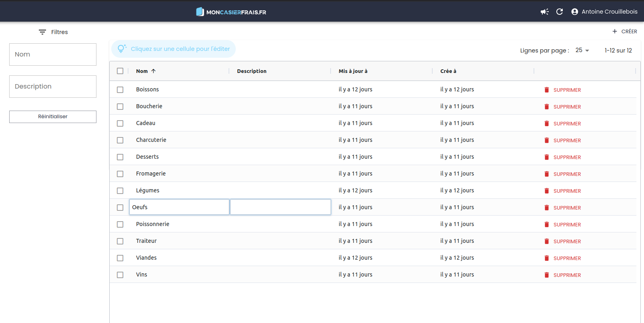Click the Description filter input field

[x=53, y=87]
